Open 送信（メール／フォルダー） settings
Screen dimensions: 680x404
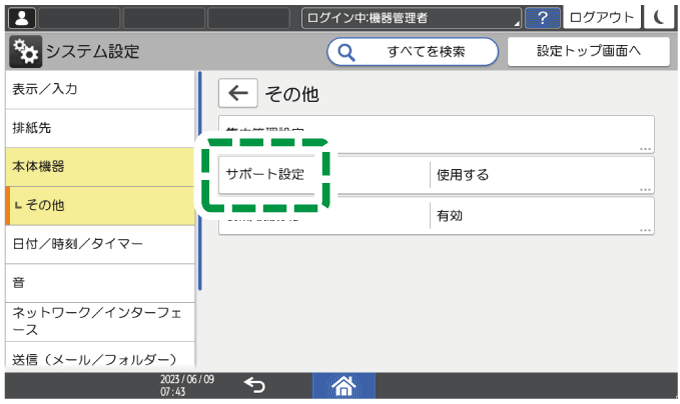click(x=100, y=356)
